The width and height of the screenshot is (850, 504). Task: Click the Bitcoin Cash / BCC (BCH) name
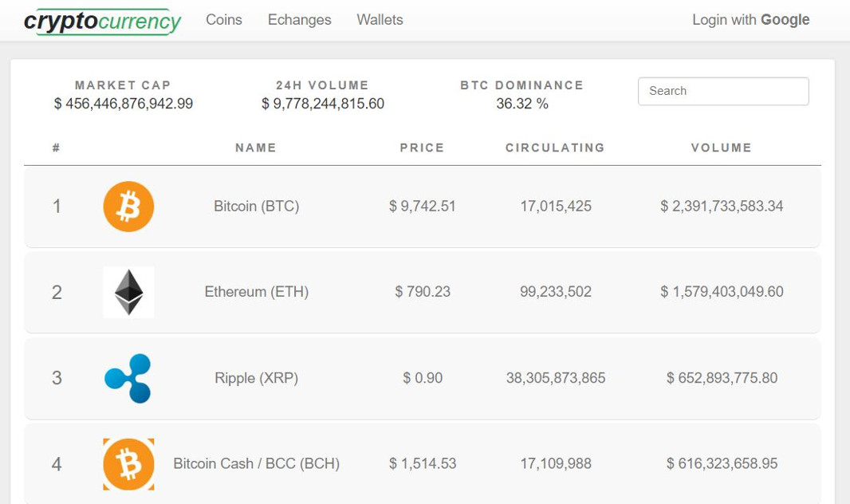click(x=257, y=463)
